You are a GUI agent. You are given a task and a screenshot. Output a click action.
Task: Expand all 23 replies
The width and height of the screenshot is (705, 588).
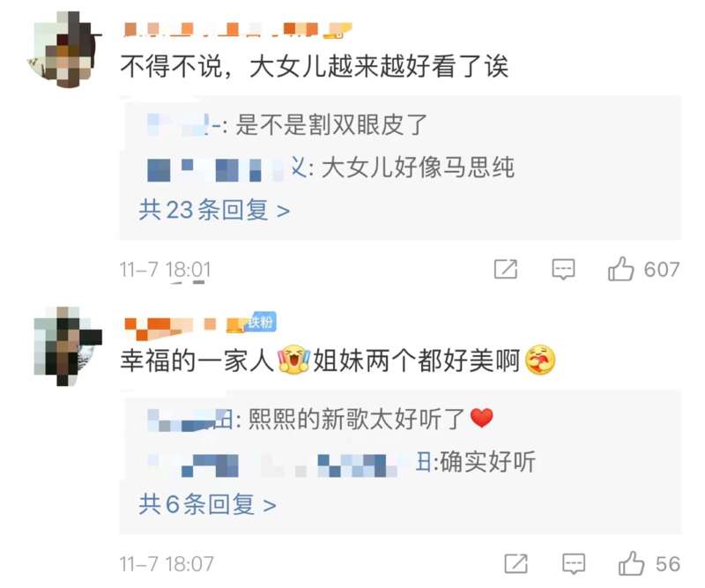(x=214, y=210)
